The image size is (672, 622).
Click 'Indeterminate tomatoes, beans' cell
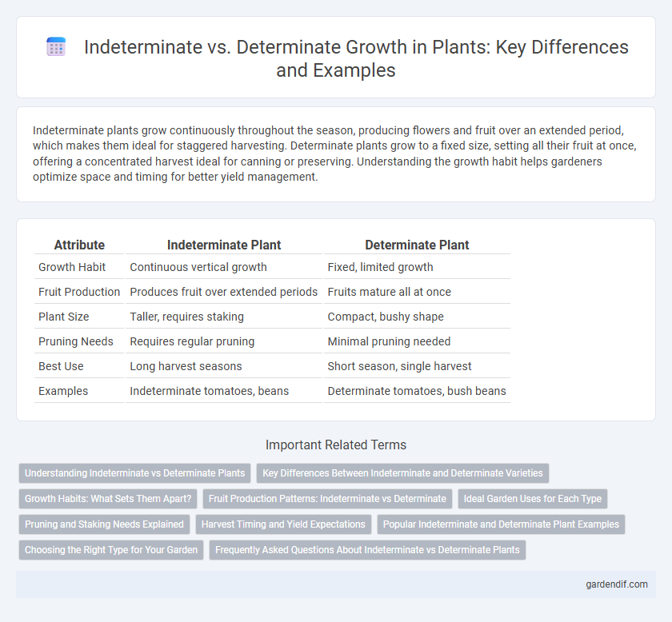(x=224, y=391)
